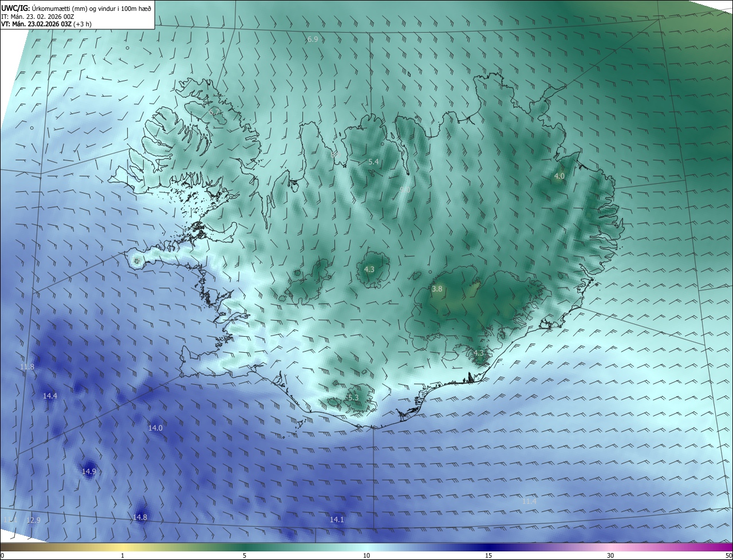This screenshot has height=560, width=733.
Task: Click the 11.8 value off the west coast
Action: [x=27, y=366]
